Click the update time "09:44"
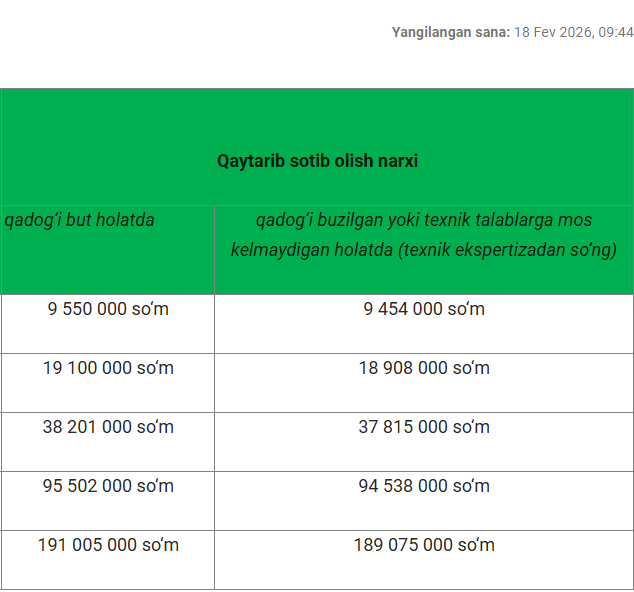This screenshot has height=592, width=634. (x=616, y=32)
